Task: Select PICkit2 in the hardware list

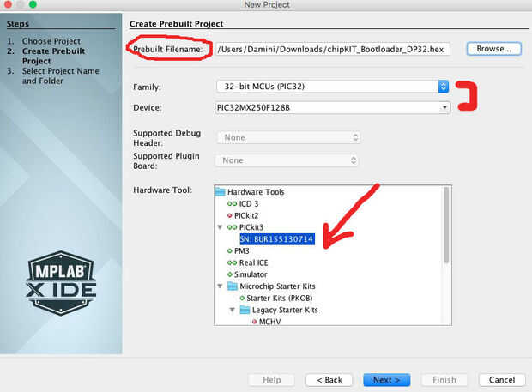Action: 246,215
